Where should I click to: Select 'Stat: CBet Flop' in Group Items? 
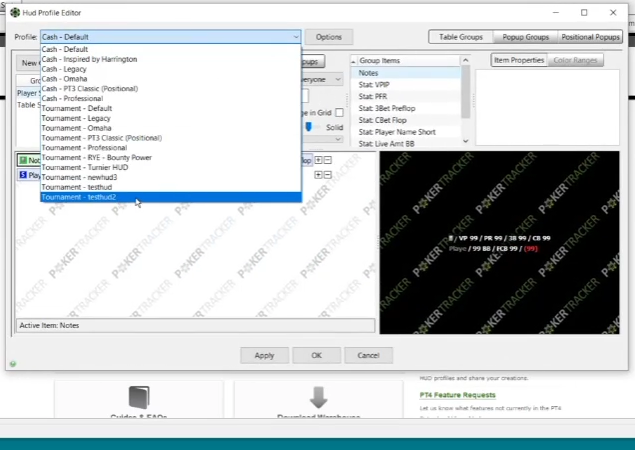pos(406,120)
